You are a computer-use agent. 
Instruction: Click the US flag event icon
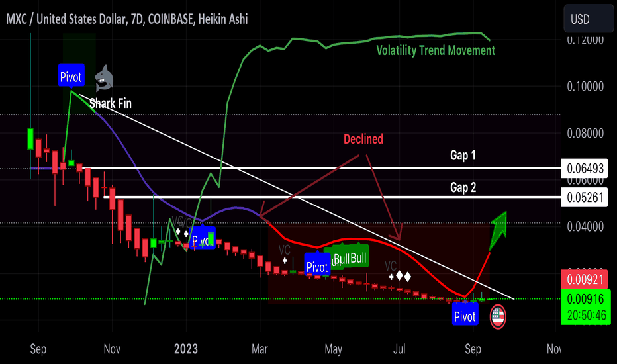coord(498,316)
